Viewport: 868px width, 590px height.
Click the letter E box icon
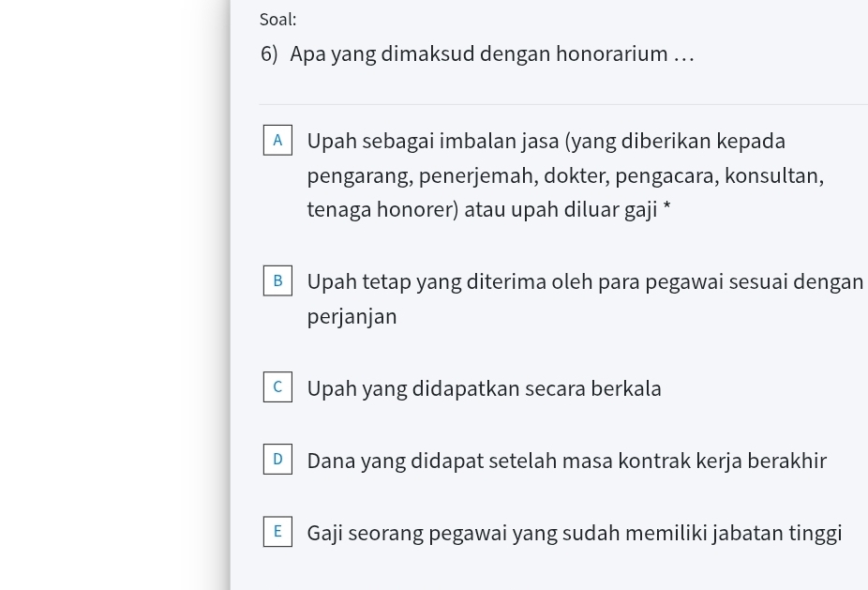277,531
